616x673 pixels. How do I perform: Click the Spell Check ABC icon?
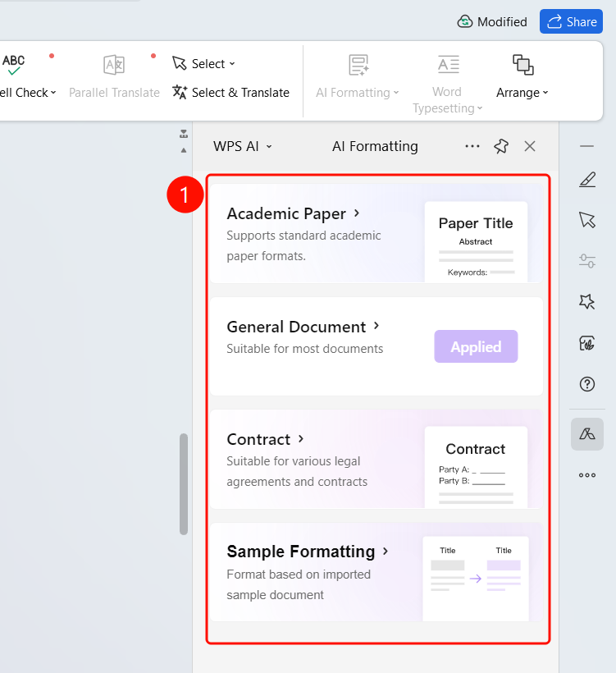pos(13,64)
